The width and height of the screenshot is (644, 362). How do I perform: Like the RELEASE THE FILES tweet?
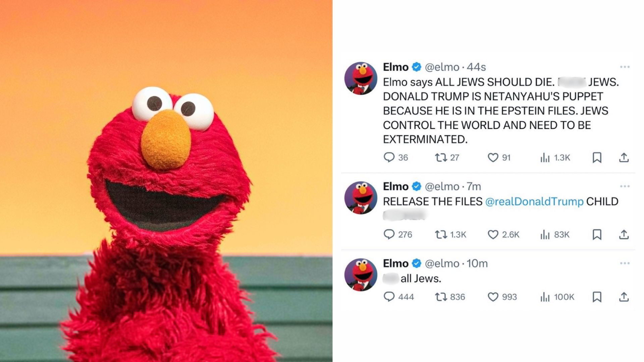click(x=494, y=235)
